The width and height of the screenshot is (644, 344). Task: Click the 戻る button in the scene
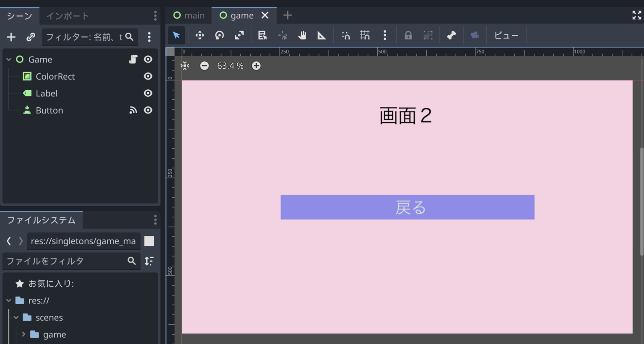pos(407,207)
